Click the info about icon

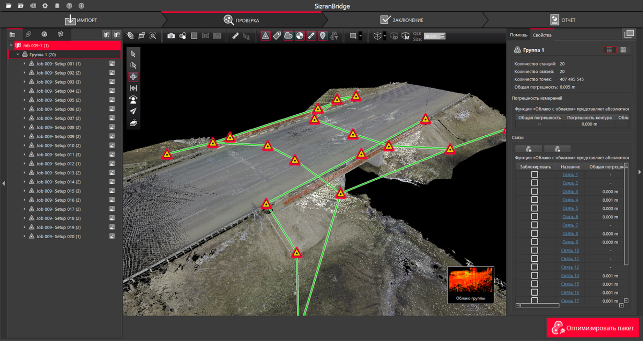[x=81, y=6]
